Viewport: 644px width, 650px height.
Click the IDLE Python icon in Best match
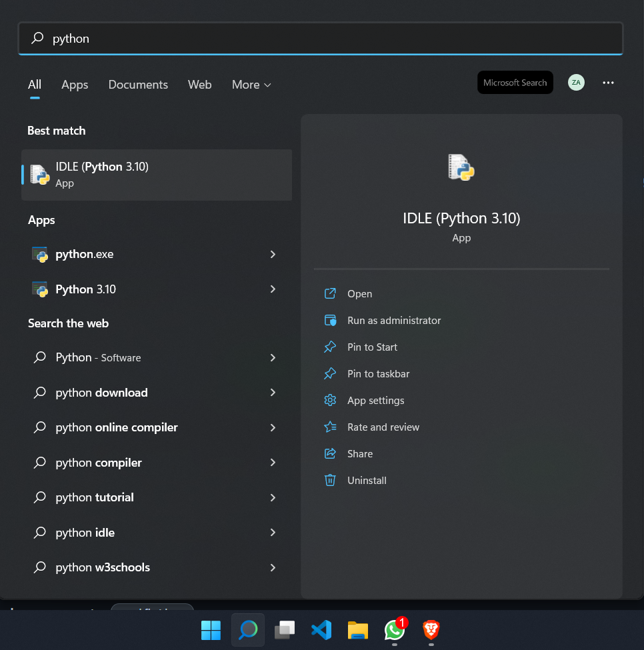pyautogui.click(x=40, y=175)
